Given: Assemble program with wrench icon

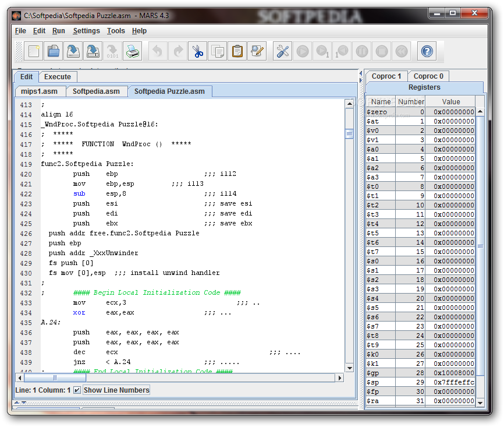Looking at the screenshot, I should click(x=282, y=51).
